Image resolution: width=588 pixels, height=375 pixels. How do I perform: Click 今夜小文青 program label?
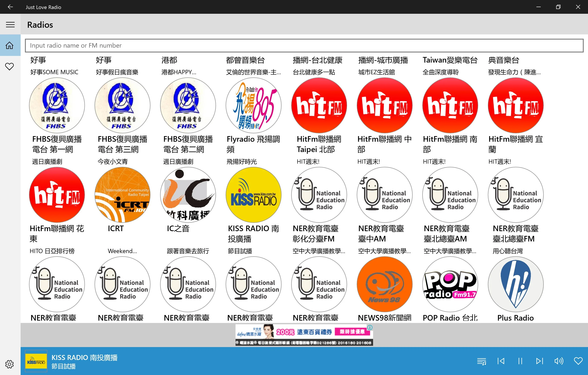[113, 161]
